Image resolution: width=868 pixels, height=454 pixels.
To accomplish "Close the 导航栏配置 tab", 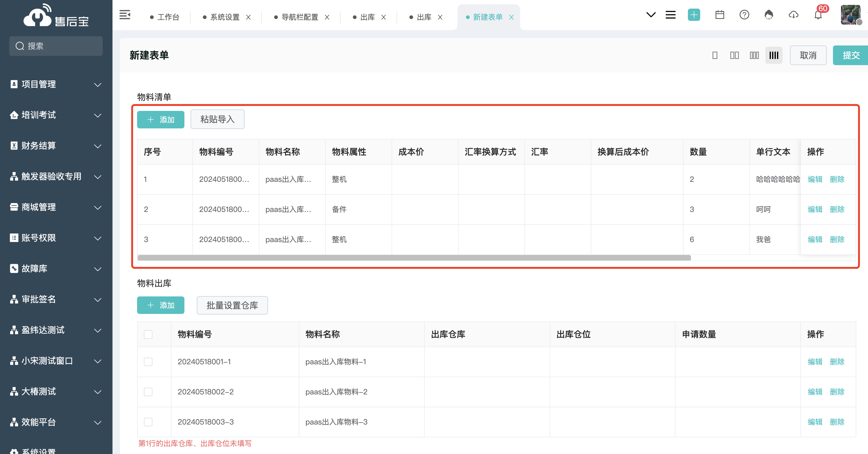I will (x=327, y=17).
